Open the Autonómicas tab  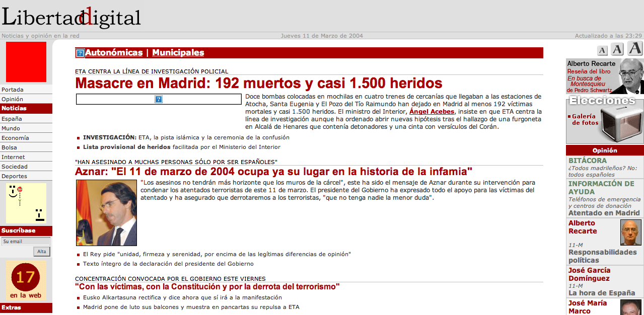(114, 53)
